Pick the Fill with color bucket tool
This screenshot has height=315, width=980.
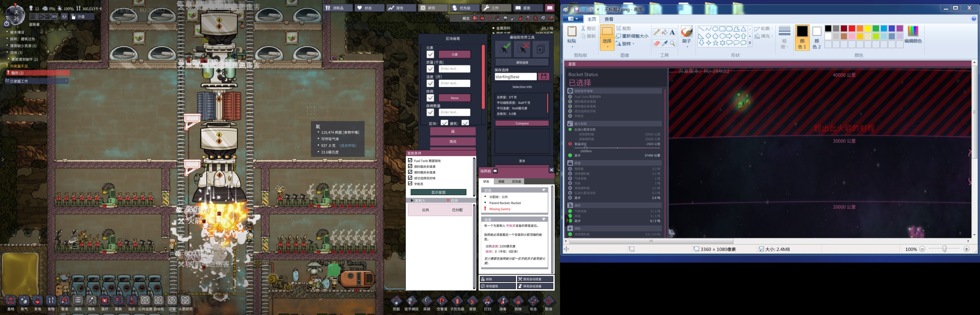664,32
